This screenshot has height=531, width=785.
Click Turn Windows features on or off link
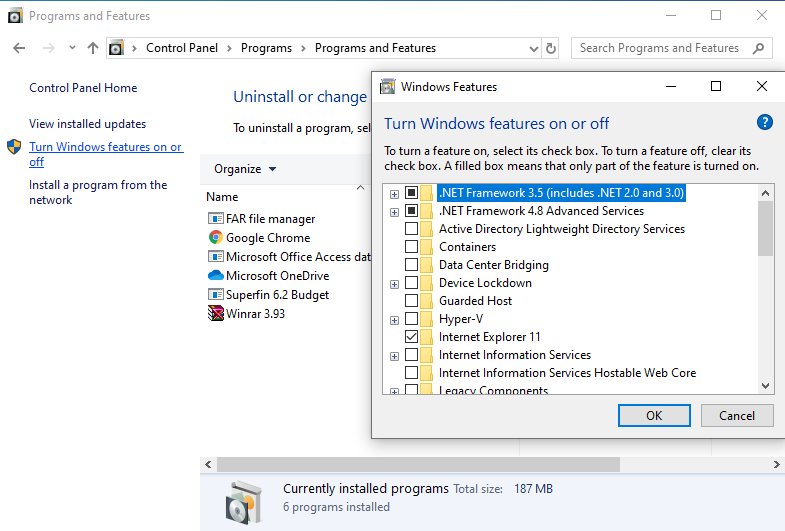(106, 154)
